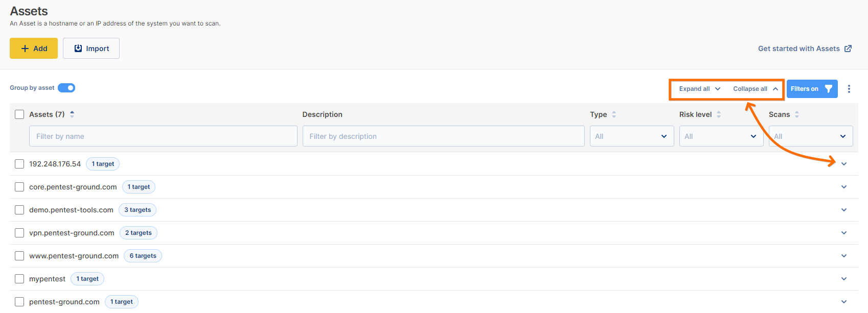
Task: Expand the vpn.pentest-ground.com row chevron
Action: [844, 233]
